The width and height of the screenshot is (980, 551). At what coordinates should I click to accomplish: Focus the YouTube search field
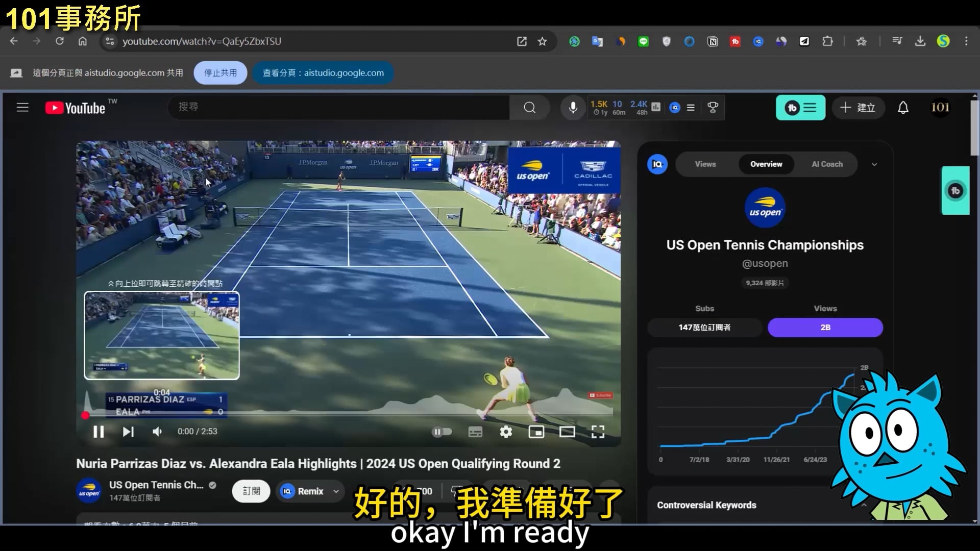tap(338, 108)
